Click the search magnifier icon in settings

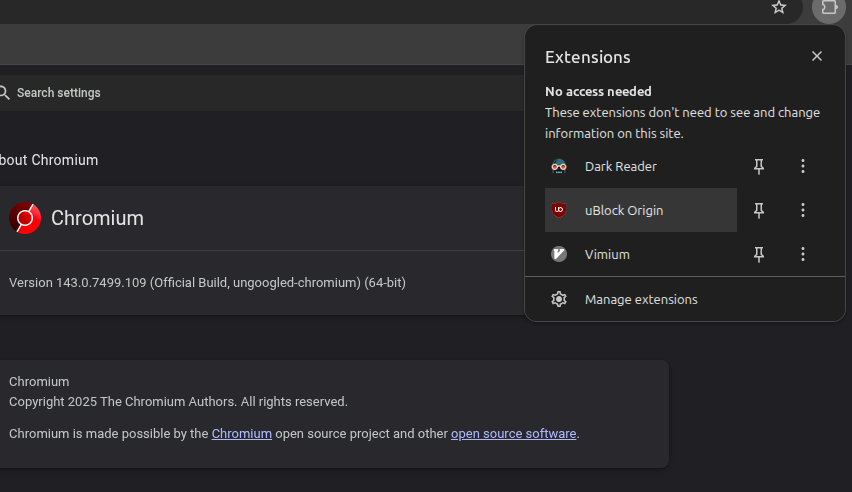4,92
